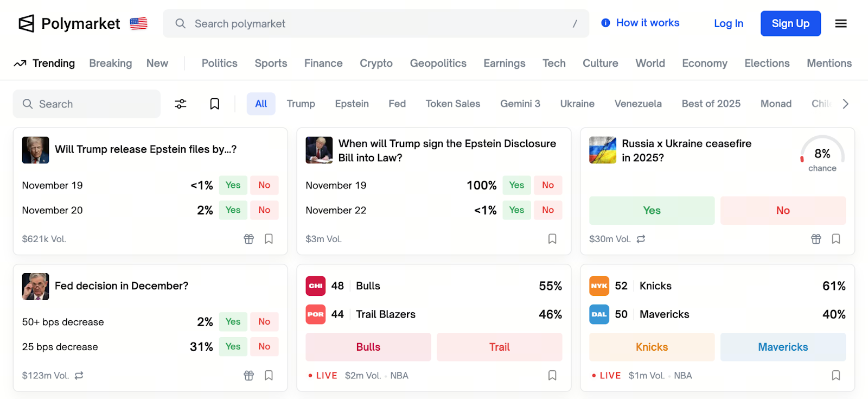Click the 8% chance gauge
This screenshot has width=868, height=399.
coord(822,154)
